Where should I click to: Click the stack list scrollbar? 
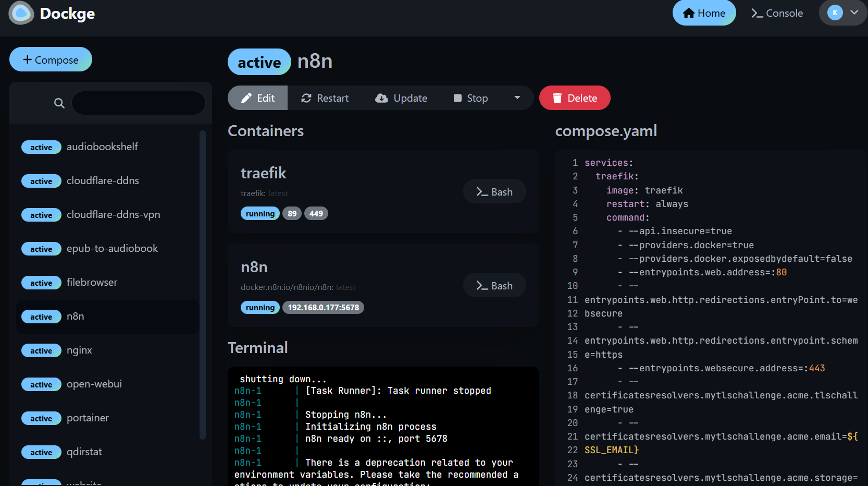coord(203,285)
